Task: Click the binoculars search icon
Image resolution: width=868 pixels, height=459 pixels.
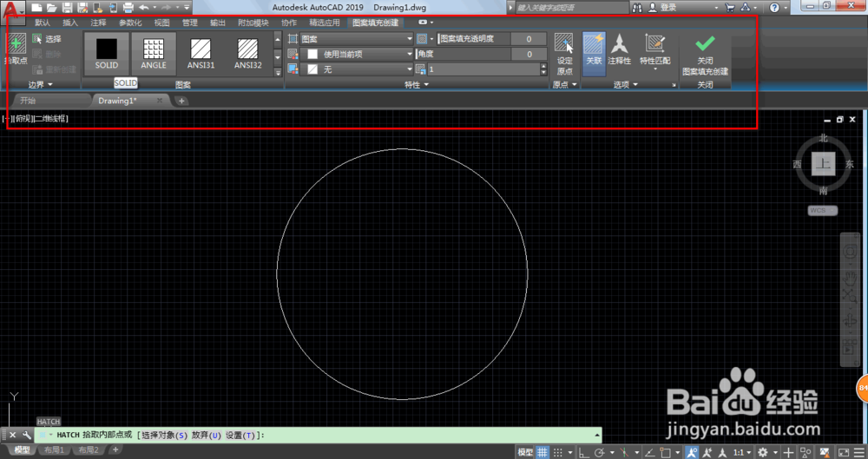Action: (637, 8)
